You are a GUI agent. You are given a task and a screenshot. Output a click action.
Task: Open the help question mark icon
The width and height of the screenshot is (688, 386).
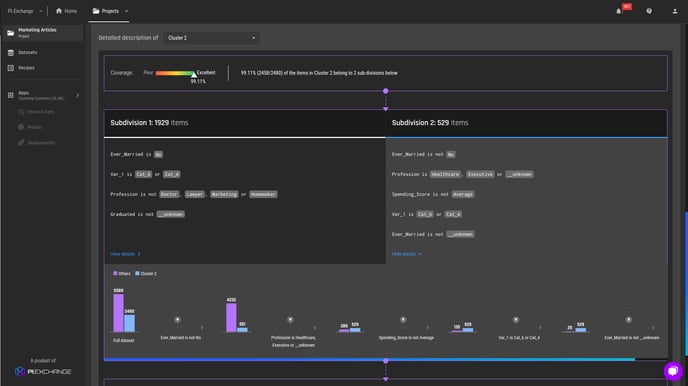tap(649, 11)
